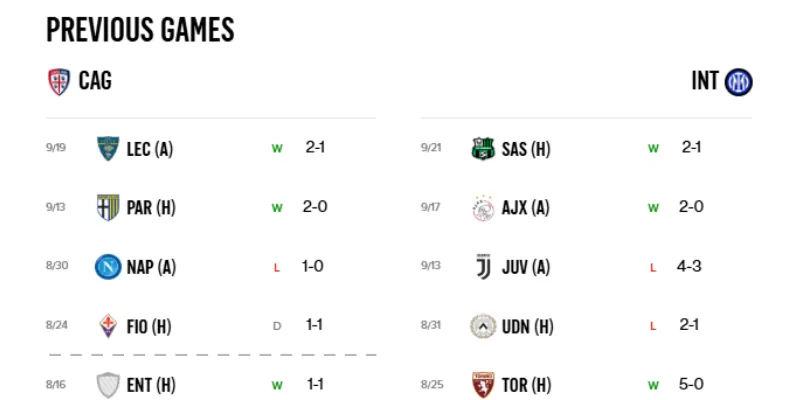Select the INT team heading
This screenshot has height=400, width=800.
pyautogui.click(x=704, y=81)
